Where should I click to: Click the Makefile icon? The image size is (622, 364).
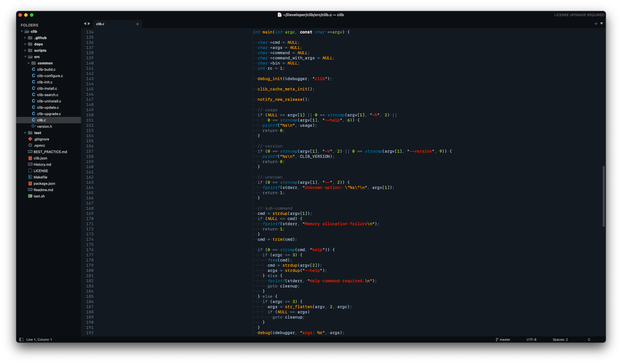click(30, 177)
